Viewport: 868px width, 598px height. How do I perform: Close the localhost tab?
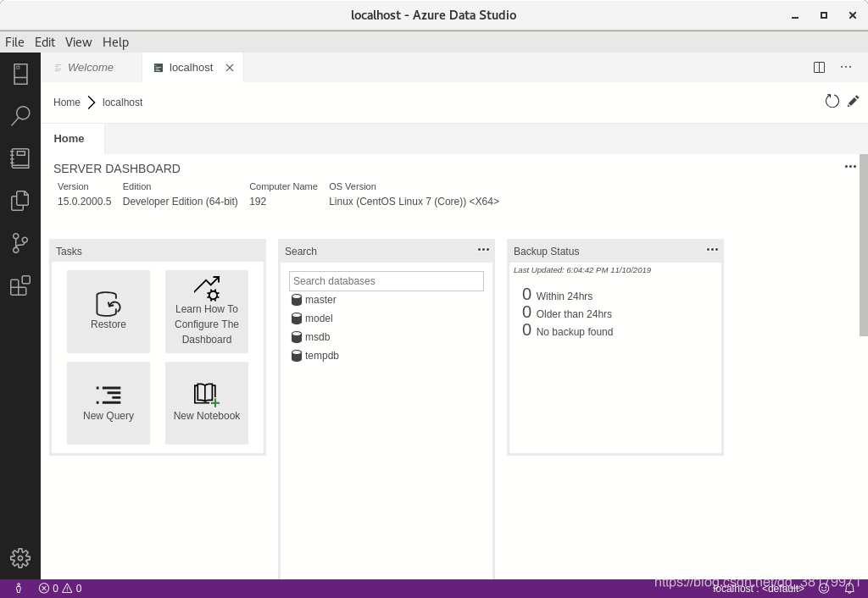(230, 68)
